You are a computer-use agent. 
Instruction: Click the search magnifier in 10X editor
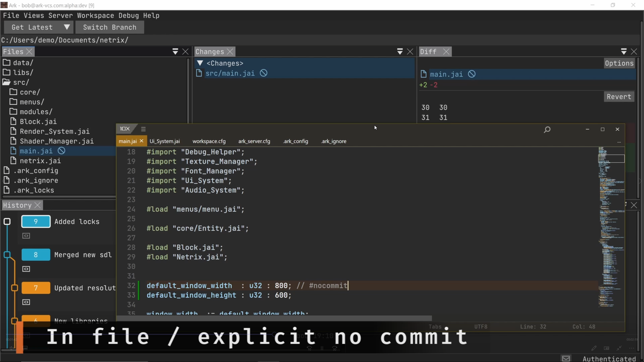pyautogui.click(x=547, y=130)
